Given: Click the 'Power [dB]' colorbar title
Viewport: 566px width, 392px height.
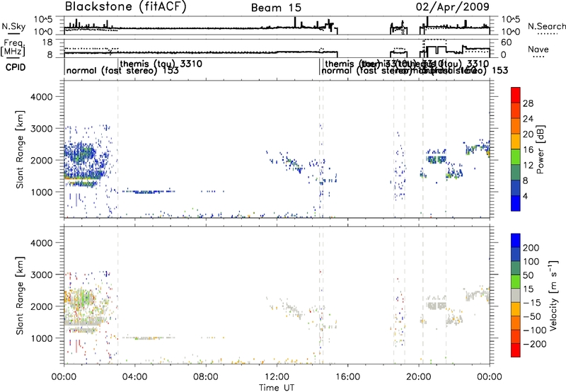Looking at the screenshot, I should (541, 149).
